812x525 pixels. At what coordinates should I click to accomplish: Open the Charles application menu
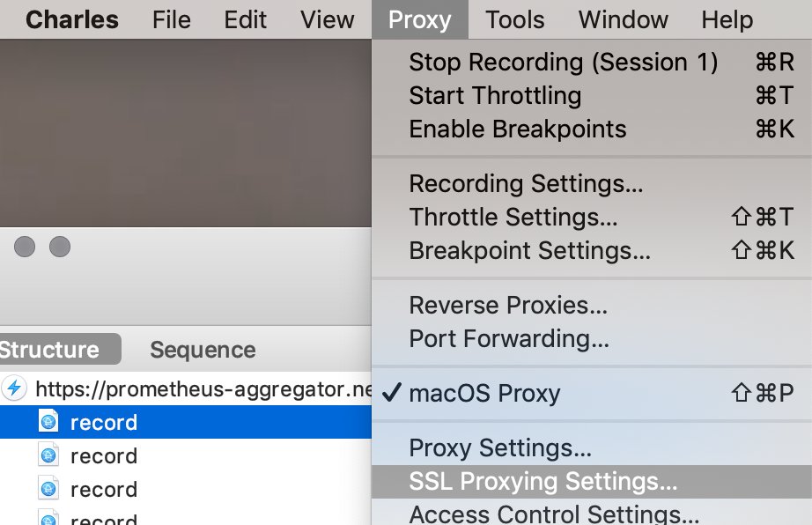click(x=72, y=19)
